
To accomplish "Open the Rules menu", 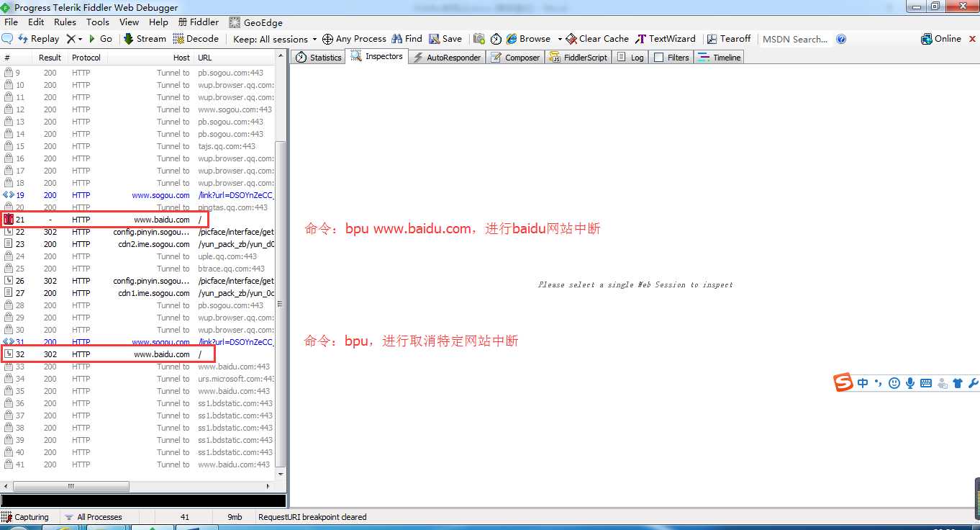I will coord(65,22).
